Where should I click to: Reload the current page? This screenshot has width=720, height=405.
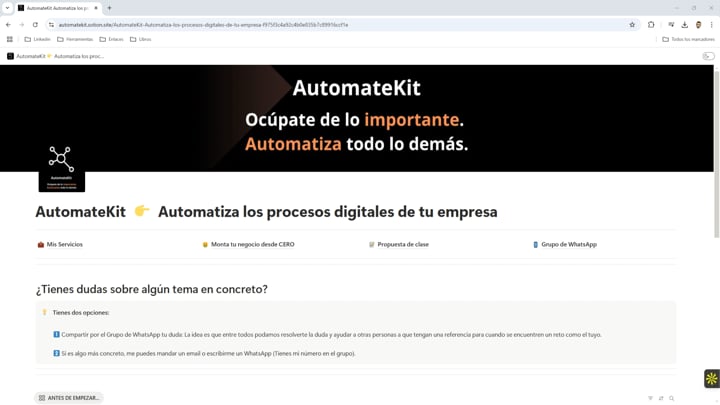35,25
